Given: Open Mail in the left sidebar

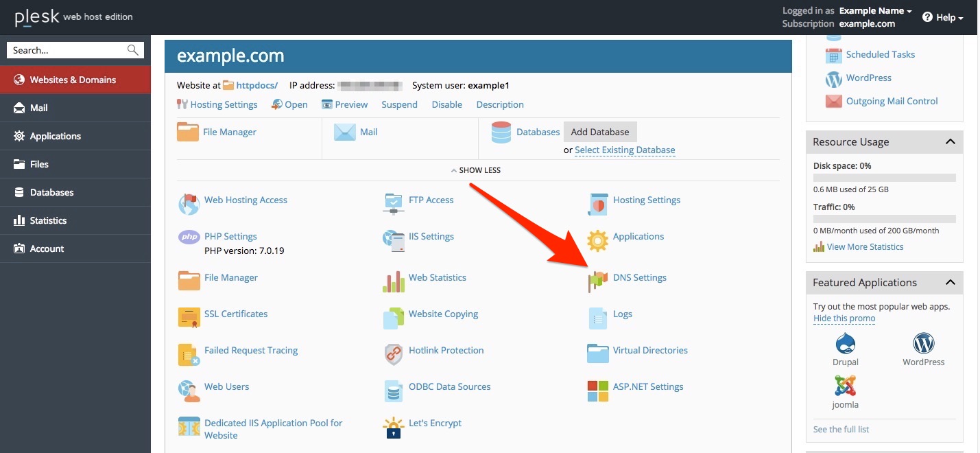Looking at the screenshot, I should (x=75, y=108).
